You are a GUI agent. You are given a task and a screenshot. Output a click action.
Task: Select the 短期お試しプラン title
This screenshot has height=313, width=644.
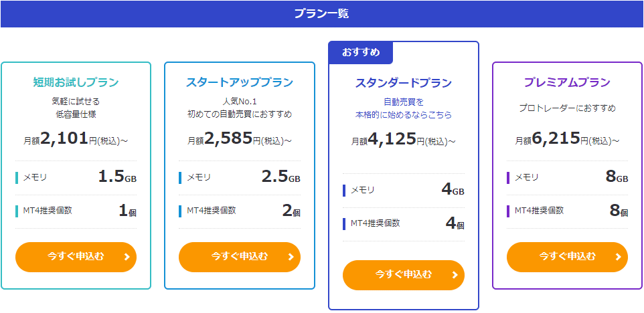(76, 82)
